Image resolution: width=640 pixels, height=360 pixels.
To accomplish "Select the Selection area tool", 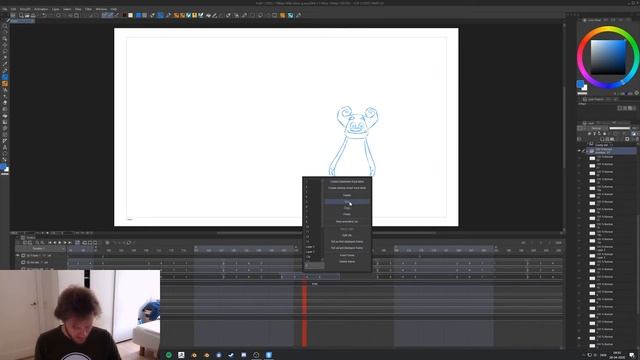I will coord(5,51).
